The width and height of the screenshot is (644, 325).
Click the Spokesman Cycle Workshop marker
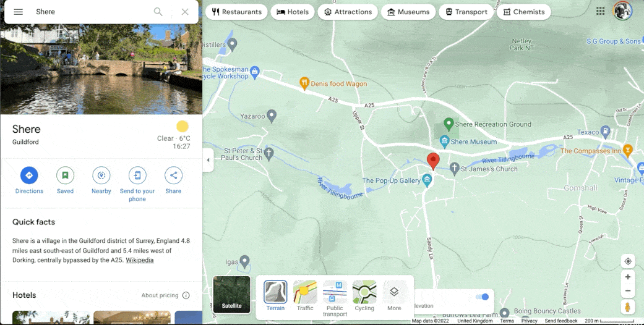(255, 72)
